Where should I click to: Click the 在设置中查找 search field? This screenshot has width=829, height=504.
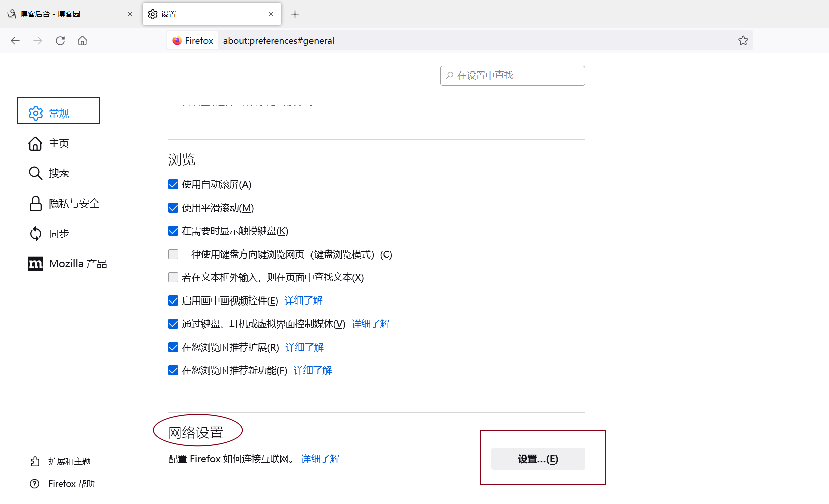point(512,76)
